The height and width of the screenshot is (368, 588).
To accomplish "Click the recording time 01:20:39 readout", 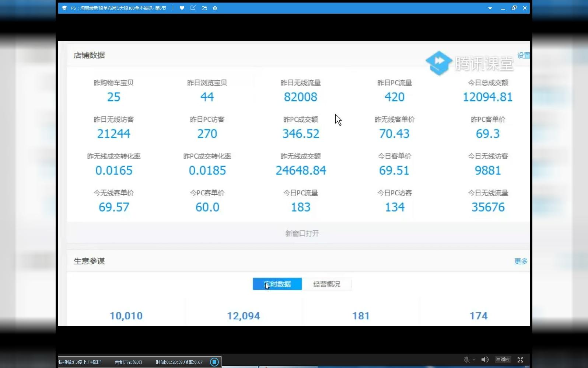I will (x=179, y=362).
